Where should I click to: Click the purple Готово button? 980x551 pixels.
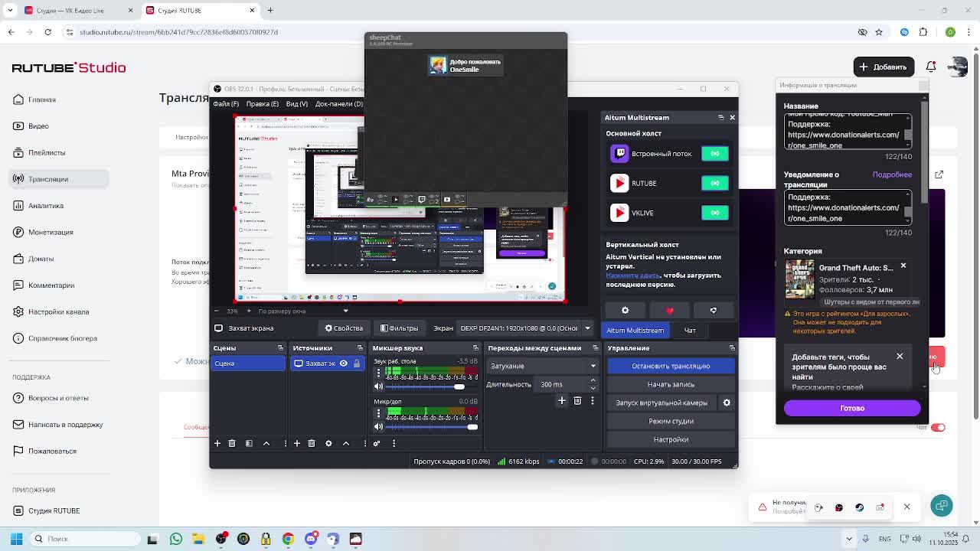coord(852,408)
